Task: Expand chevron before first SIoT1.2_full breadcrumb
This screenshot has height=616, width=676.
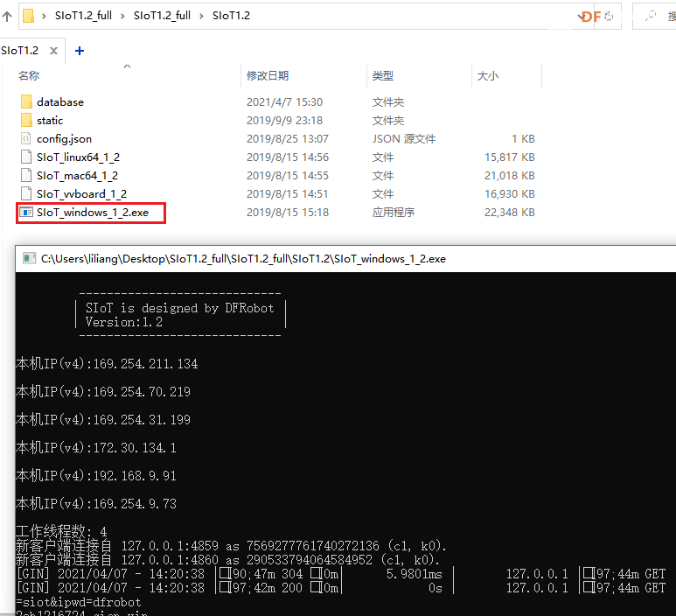Action: click(44, 16)
